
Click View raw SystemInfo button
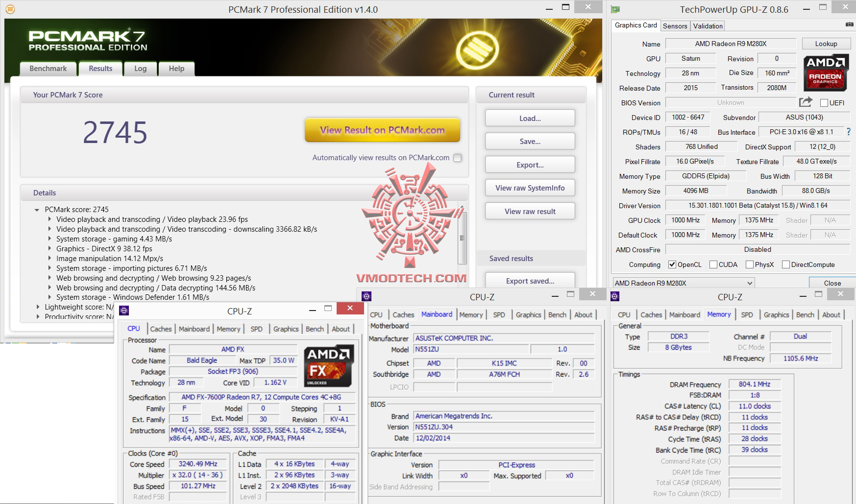tap(530, 188)
